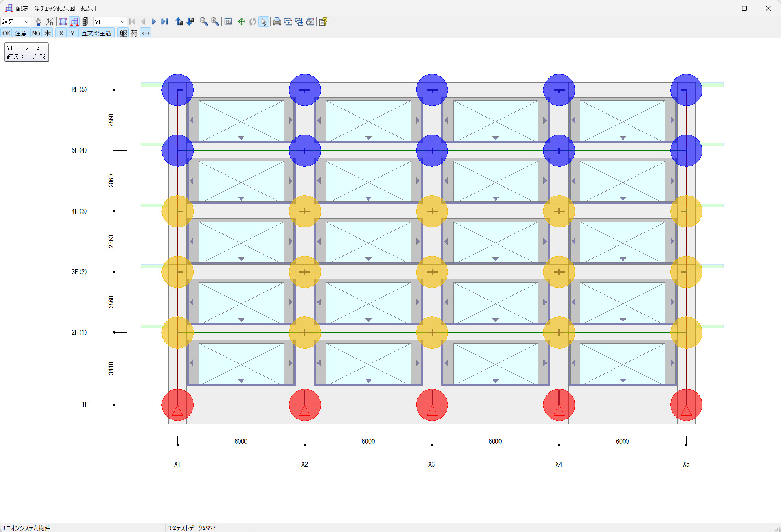Click the blue joint circle at RF X1

[x=177, y=90]
